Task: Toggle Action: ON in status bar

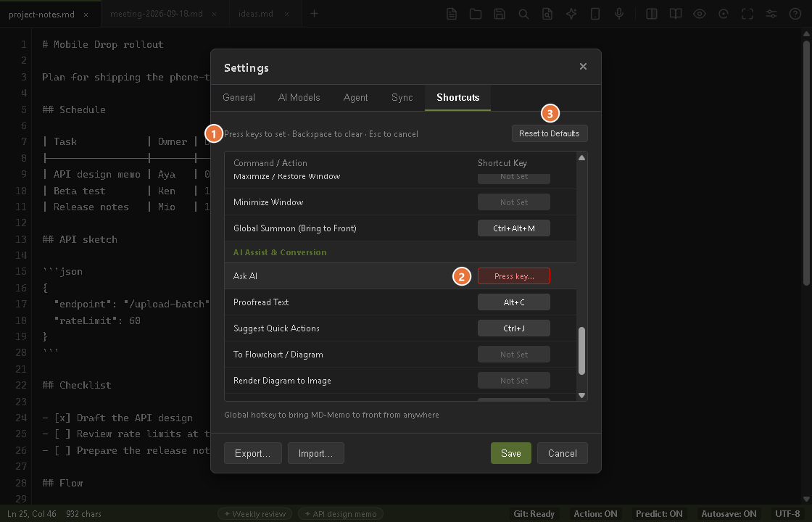Action: click(x=595, y=514)
